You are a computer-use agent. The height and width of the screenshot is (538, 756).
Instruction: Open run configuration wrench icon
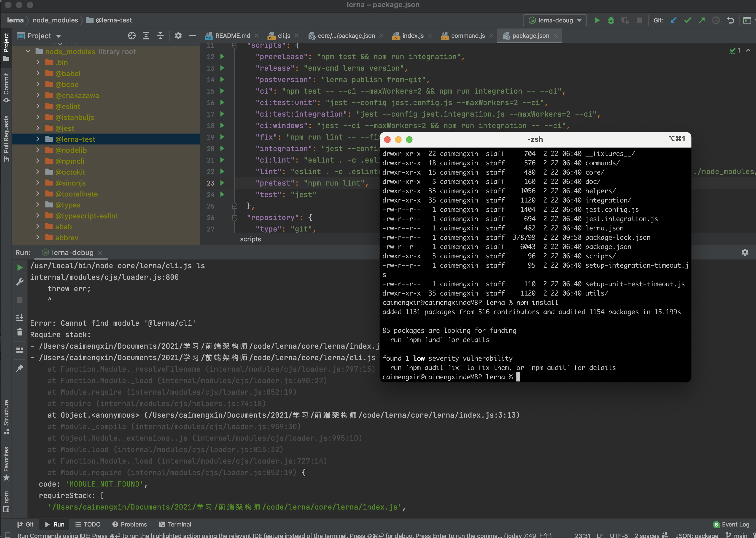point(20,282)
